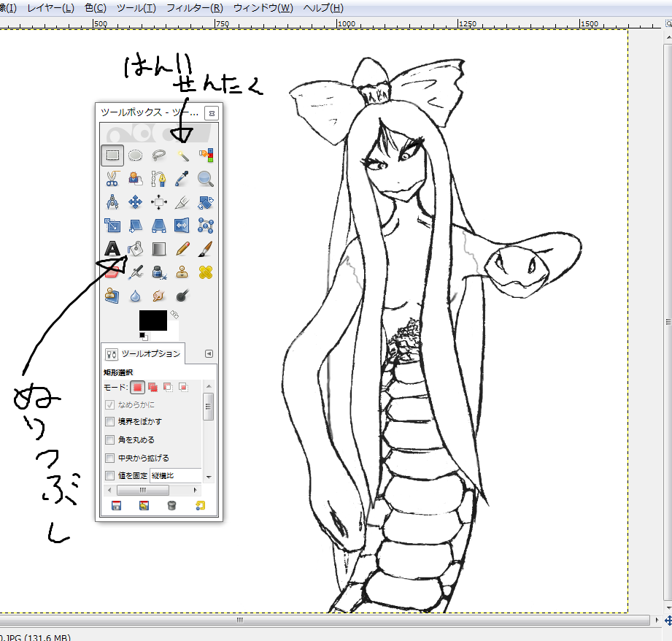Set selection mode to Subtract
The width and height of the screenshot is (672, 641).
click(x=168, y=388)
